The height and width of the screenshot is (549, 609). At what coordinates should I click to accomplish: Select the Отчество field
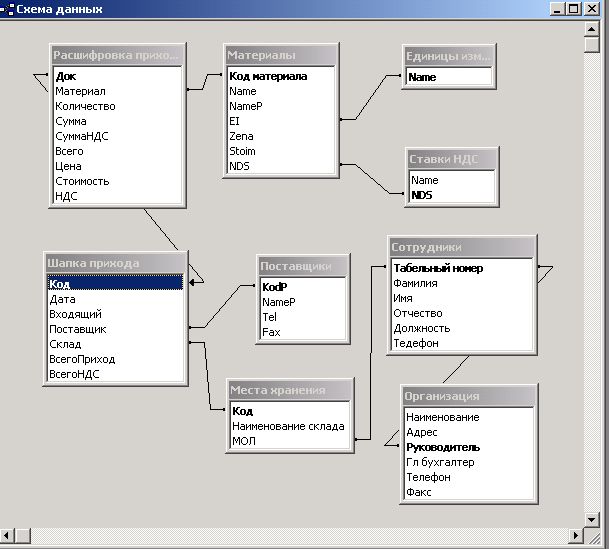pos(462,313)
